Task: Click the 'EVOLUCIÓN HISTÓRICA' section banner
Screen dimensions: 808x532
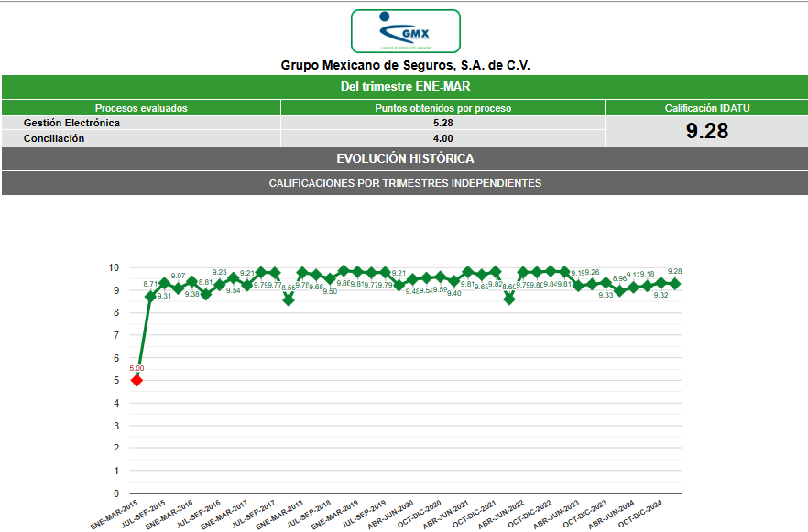Action: coord(405,158)
